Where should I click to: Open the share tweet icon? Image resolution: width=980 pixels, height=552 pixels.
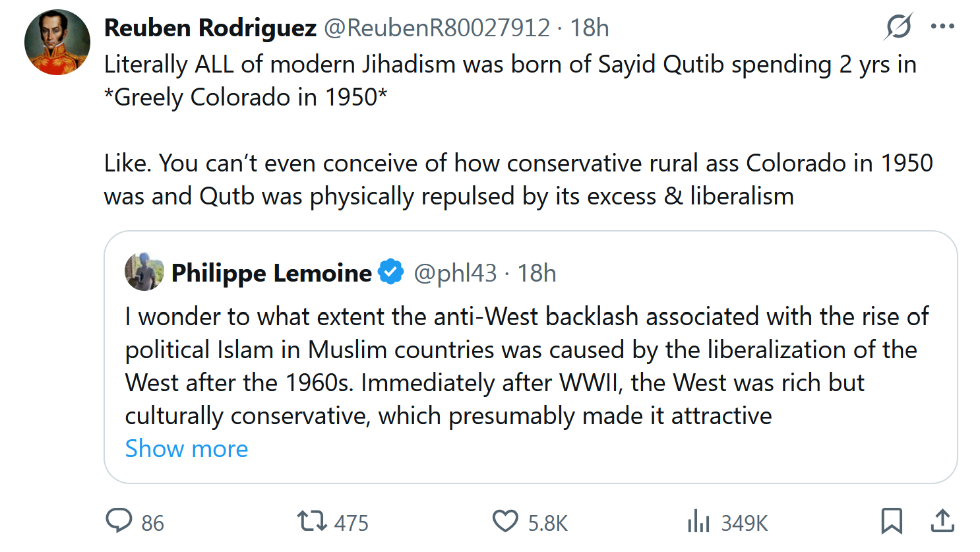click(942, 521)
